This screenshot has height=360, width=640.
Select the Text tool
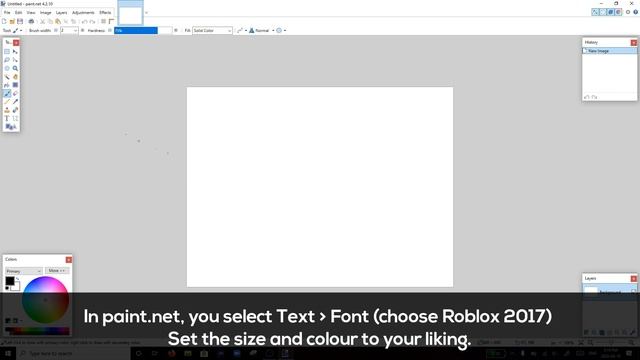point(7,118)
